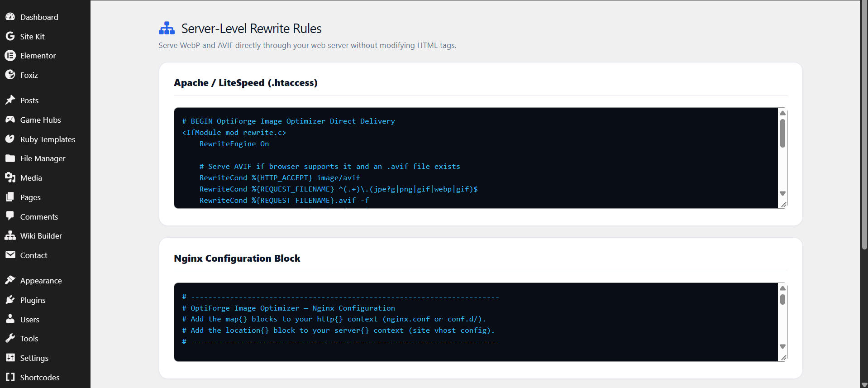Open the Settings menu label
Screen dimensions: 868x388
34,358
